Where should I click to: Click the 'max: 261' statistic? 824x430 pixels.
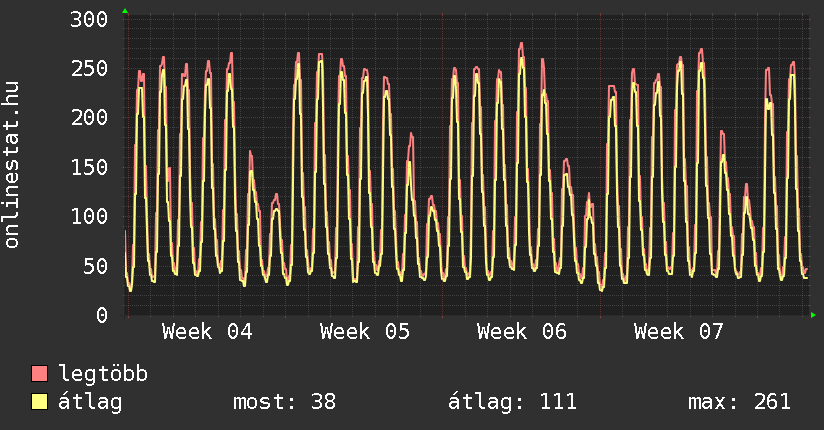[x=739, y=402]
